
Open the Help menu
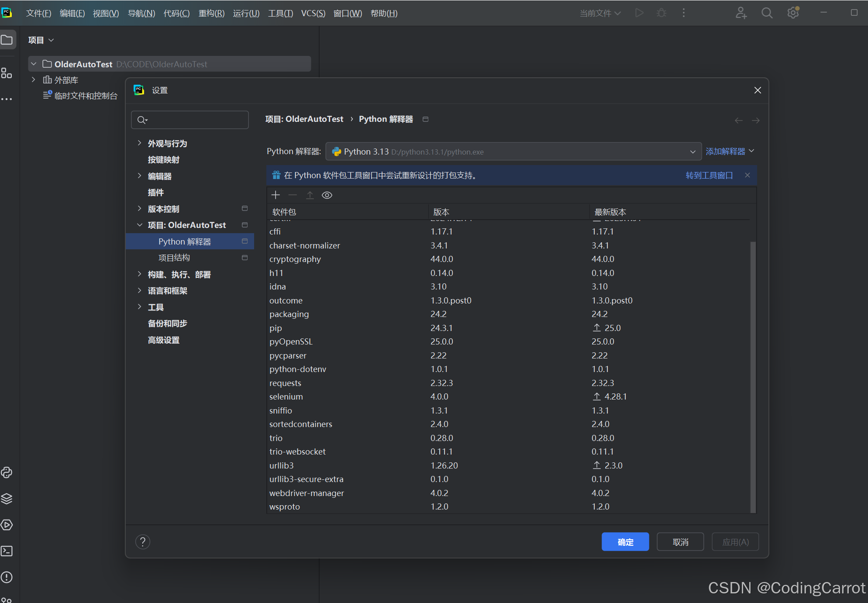384,13
